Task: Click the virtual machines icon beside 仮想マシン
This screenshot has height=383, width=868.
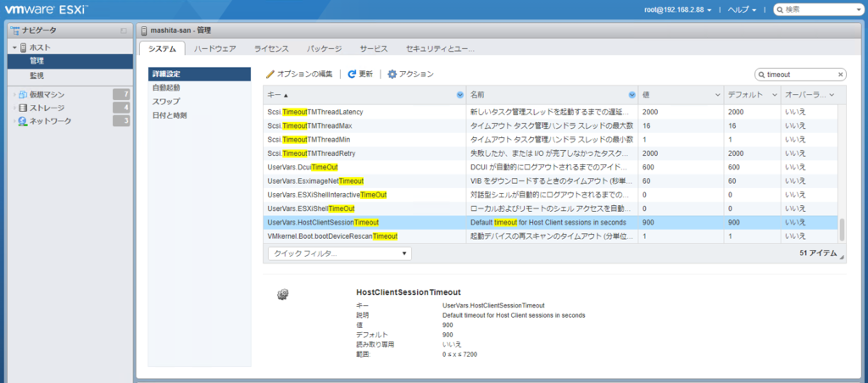Action: (x=23, y=95)
